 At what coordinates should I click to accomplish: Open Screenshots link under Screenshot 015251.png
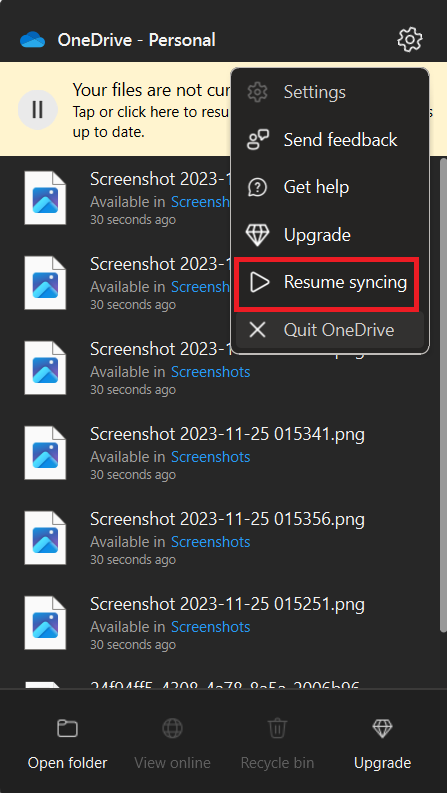click(210, 627)
